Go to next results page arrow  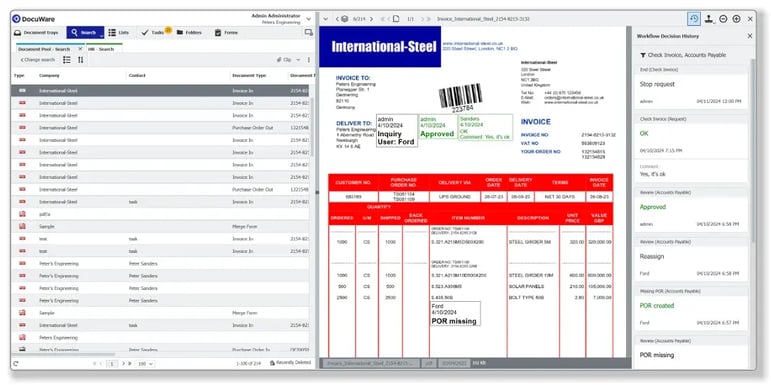click(123, 363)
